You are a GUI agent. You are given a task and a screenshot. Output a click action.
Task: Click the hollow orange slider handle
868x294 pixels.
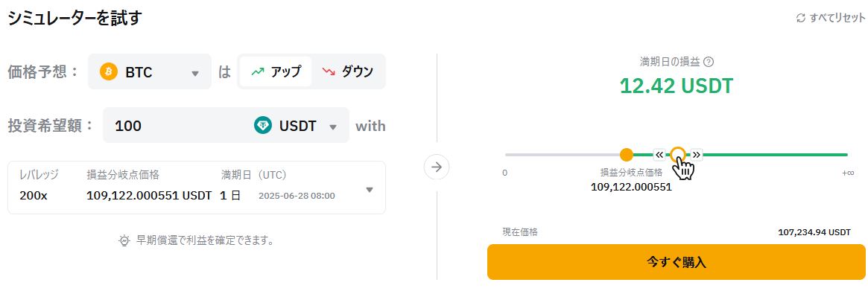[678, 155]
